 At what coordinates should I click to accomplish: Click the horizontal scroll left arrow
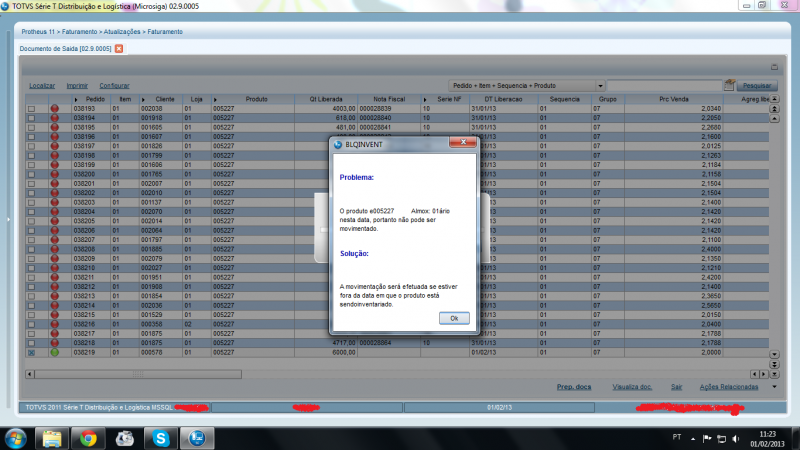click(x=30, y=374)
